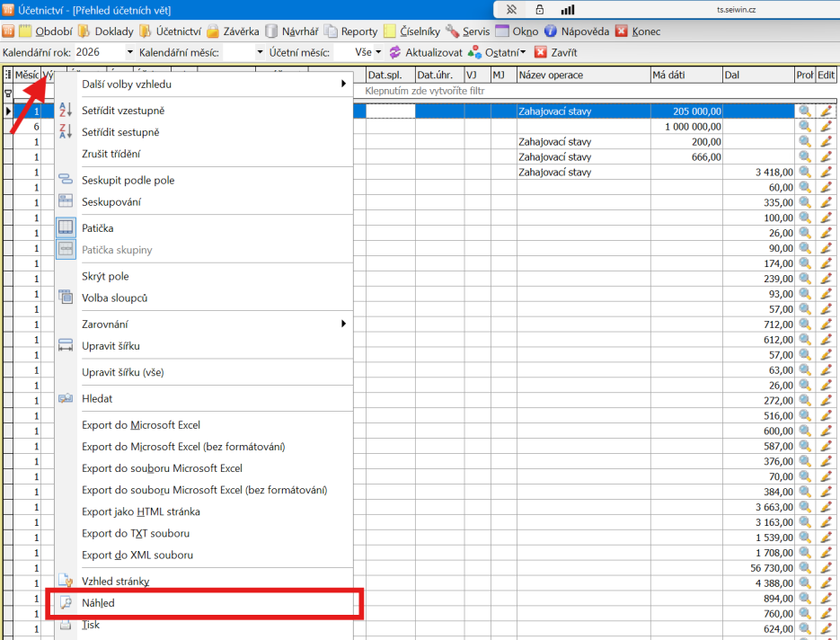The width and height of the screenshot is (840, 640).
Task: Click the Zavřít button
Action: pyautogui.click(x=556, y=52)
